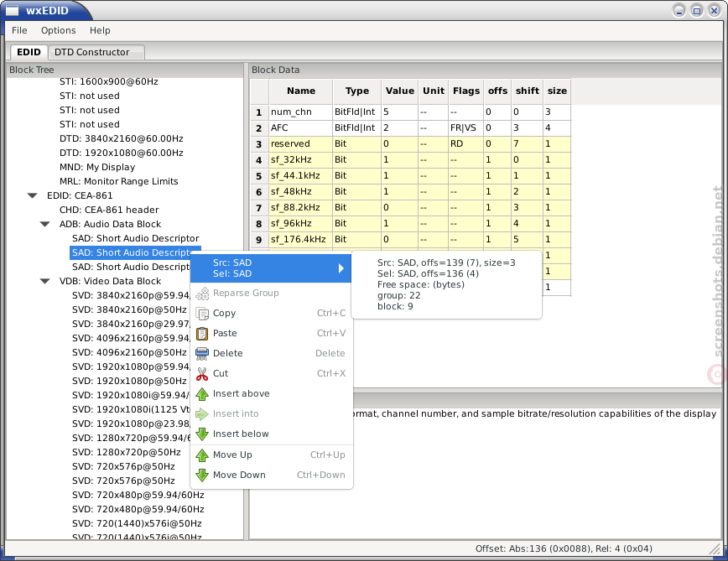728x561 pixels.
Task: Select MND: My Display tree item
Action: coord(97,167)
